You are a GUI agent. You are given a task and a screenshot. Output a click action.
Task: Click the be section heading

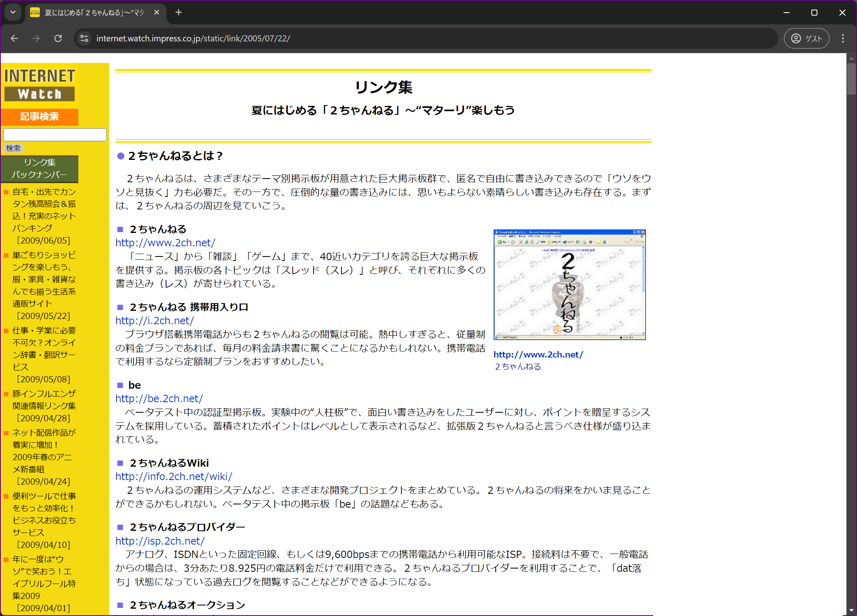point(134,385)
